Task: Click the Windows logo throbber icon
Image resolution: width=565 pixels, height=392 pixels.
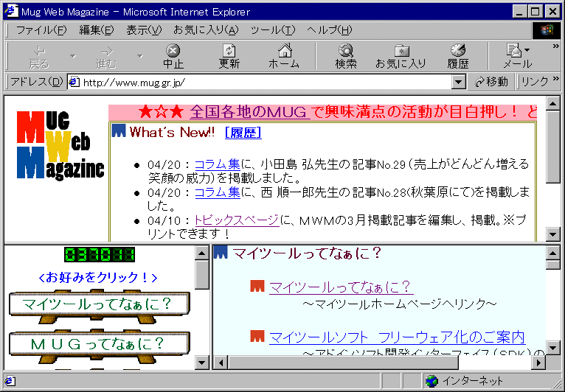Action: [x=547, y=31]
